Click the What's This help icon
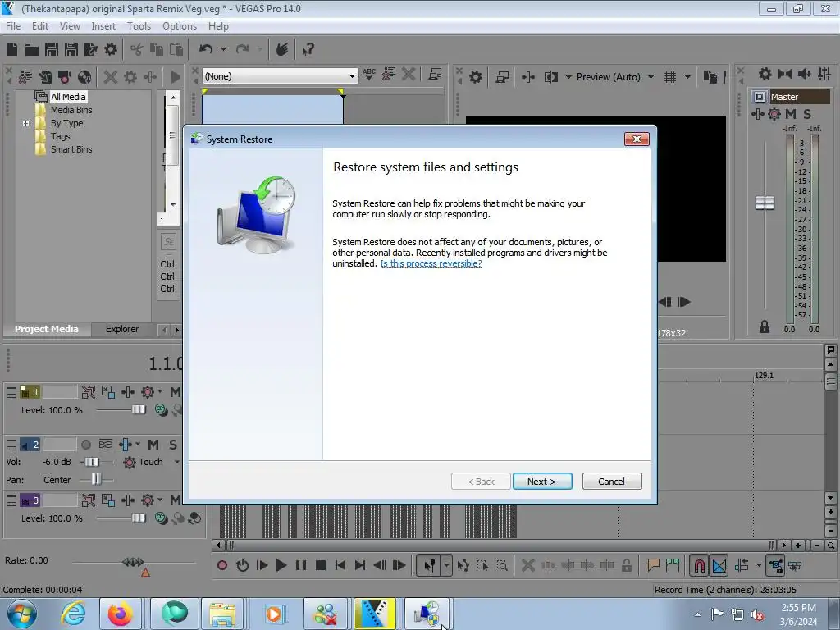 [x=308, y=50]
